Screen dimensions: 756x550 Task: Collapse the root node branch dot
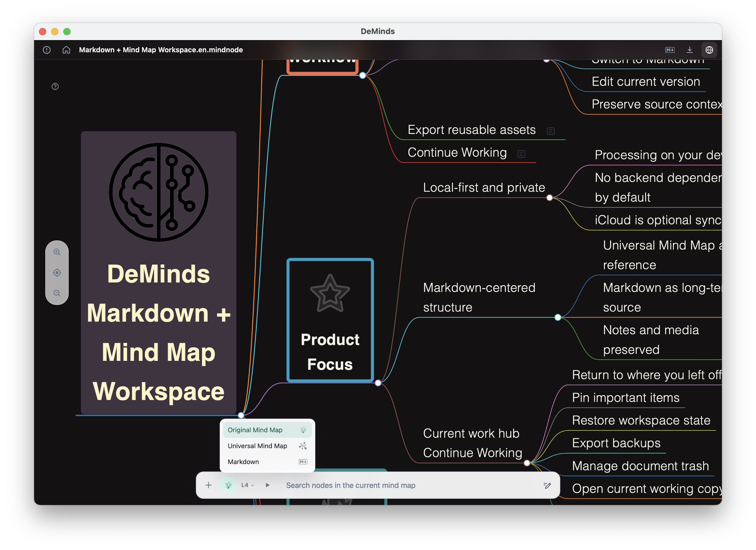(241, 415)
